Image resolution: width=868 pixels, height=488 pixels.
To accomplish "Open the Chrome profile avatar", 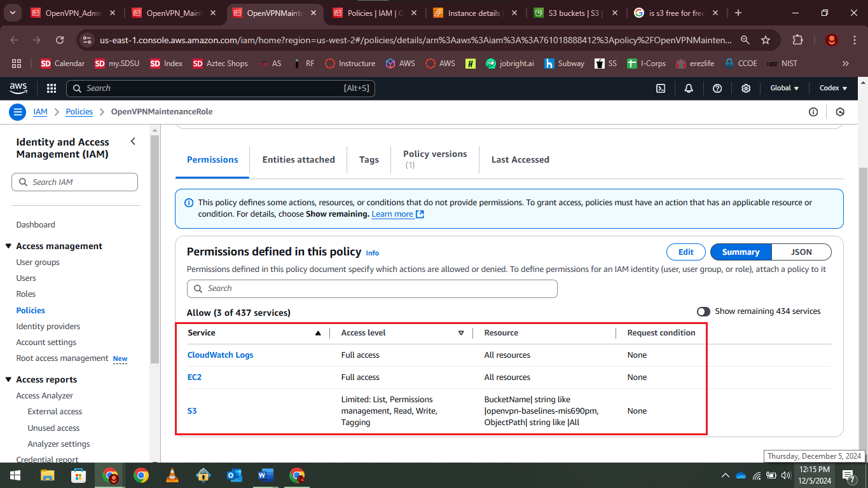I will pos(831,40).
